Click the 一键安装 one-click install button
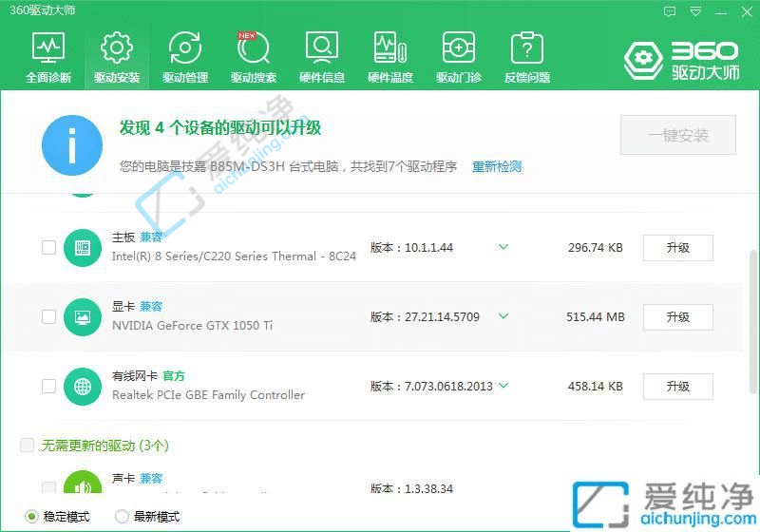Image resolution: width=760 pixels, height=532 pixels. 678,135
